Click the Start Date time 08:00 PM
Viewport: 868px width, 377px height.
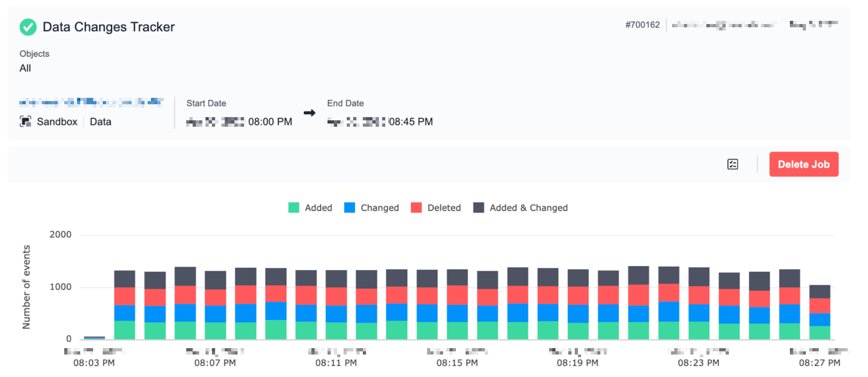point(270,122)
